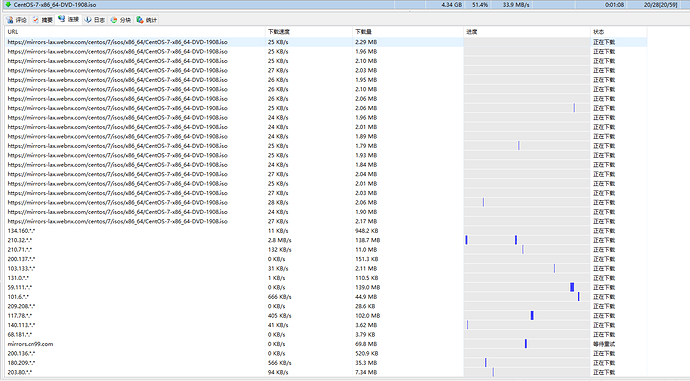This screenshot has height=381, width=690.
Task: Click the 132 KB/s speed cell
Action: [x=279, y=249]
